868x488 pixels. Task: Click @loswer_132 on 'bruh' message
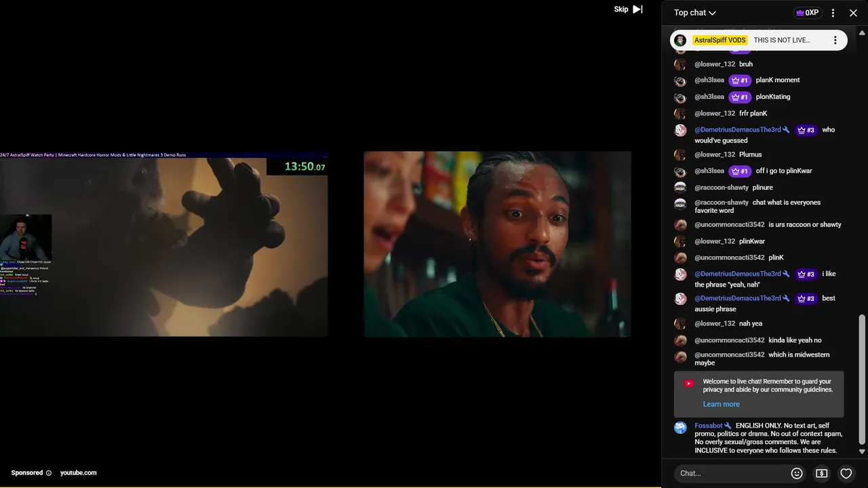[715, 64]
